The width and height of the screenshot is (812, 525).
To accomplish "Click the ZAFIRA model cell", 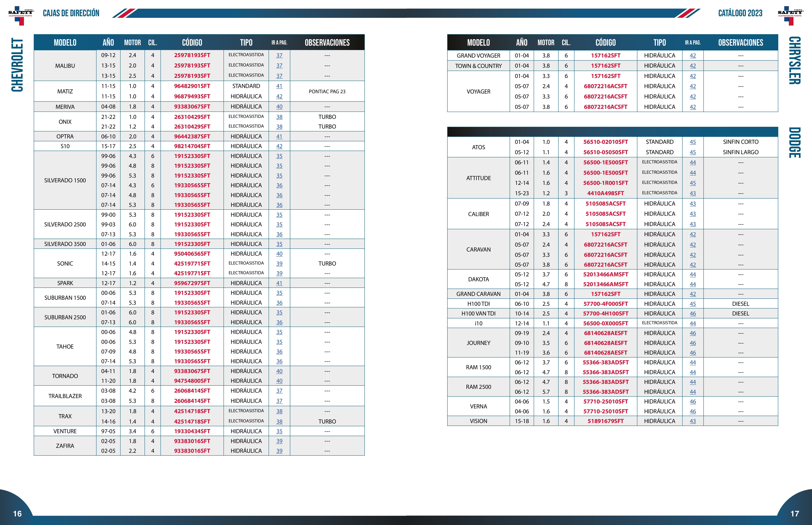I will (x=65, y=446).
